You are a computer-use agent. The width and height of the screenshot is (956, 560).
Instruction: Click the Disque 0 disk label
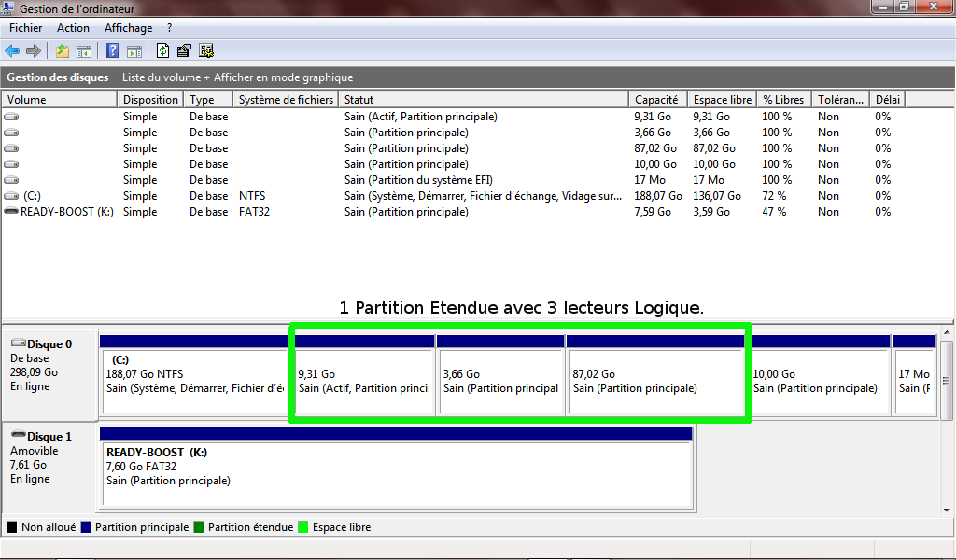(x=49, y=344)
